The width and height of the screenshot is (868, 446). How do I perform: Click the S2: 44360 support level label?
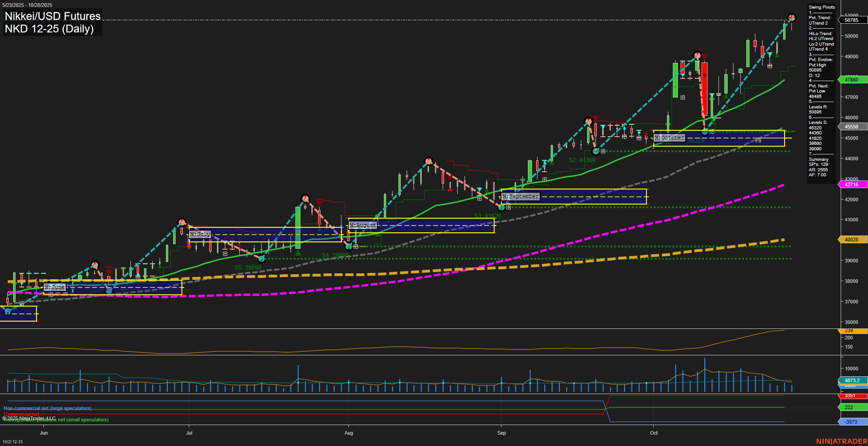tap(582, 160)
